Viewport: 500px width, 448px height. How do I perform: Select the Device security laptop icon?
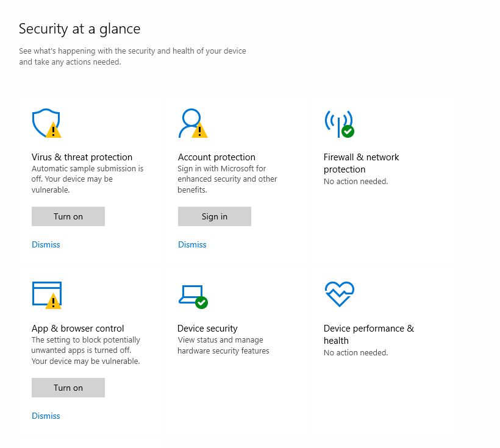click(190, 294)
